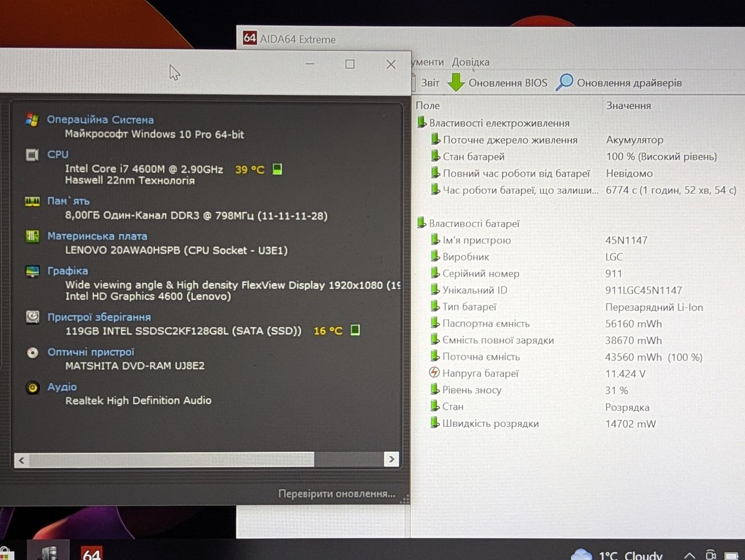Click the magnifier Оновлення драйверів icon

tap(564, 82)
